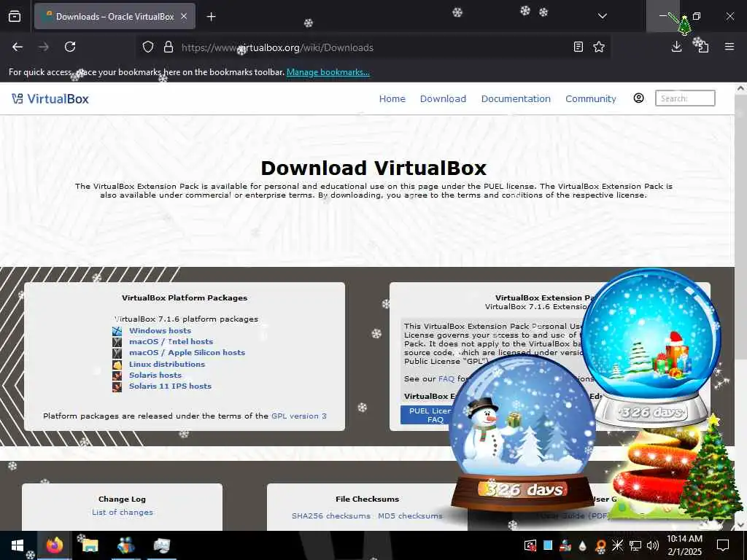Open the List of changes link
Image resolution: width=747 pixels, height=560 pixels.
[x=123, y=513]
